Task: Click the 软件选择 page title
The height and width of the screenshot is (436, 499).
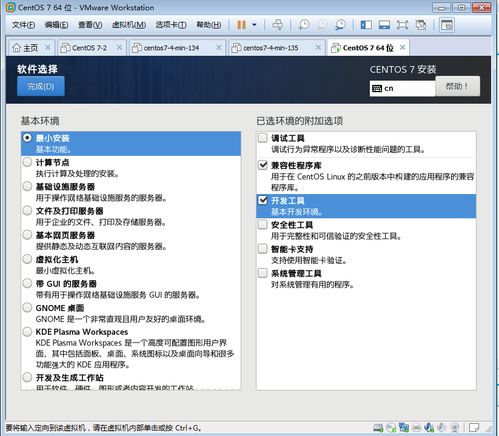Action: [x=37, y=69]
